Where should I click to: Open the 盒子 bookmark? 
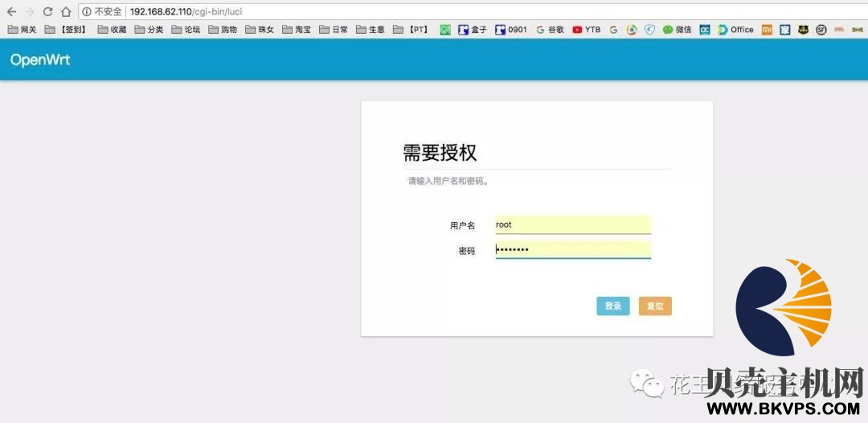pos(473,30)
